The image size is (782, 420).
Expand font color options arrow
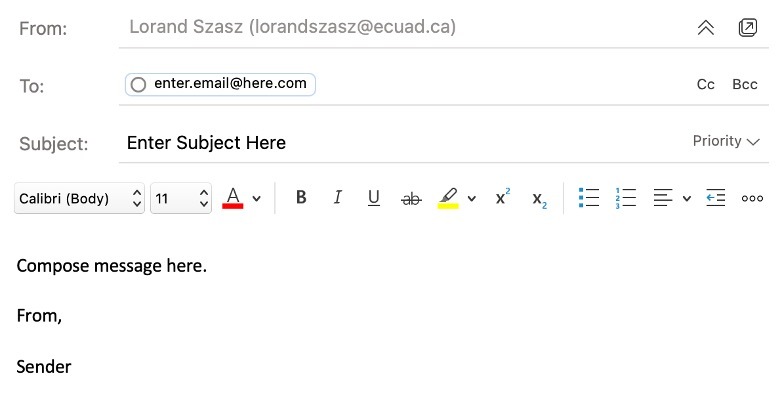tap(256, 199)
